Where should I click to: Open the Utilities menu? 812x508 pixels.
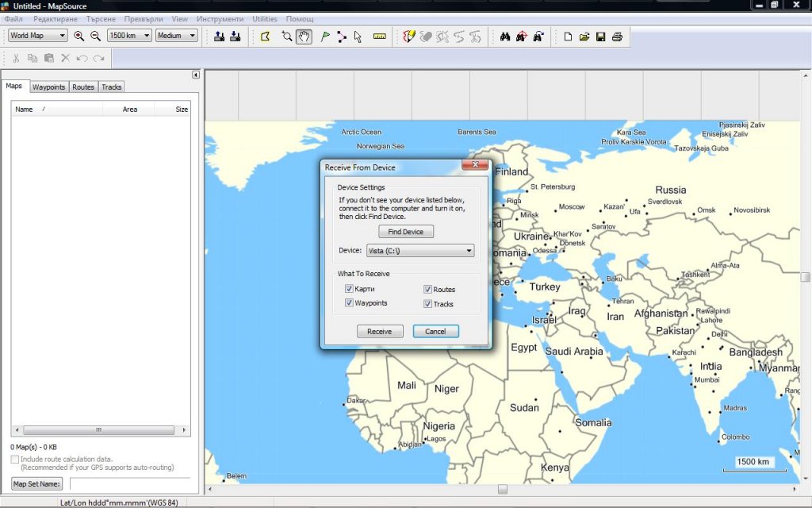[265, 19]
